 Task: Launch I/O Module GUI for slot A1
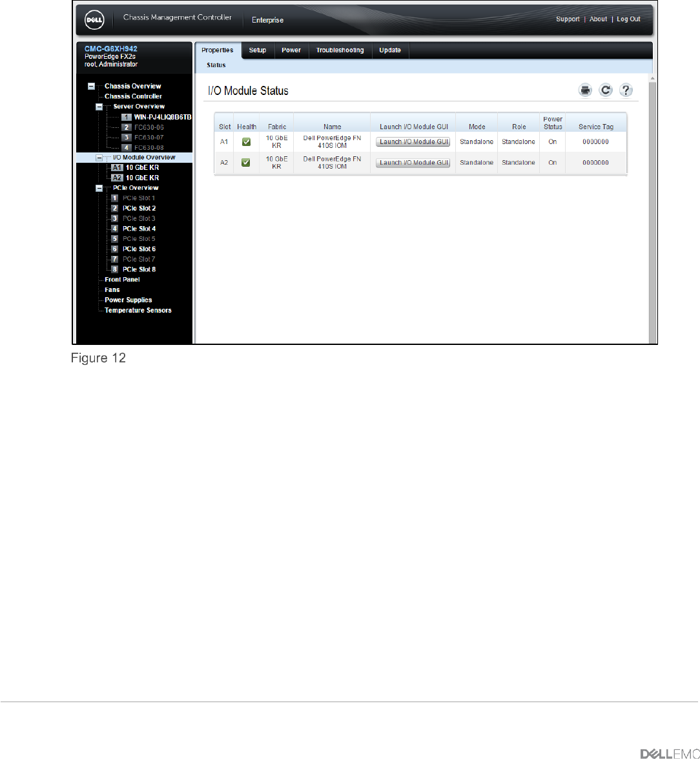tap(413, 142)
